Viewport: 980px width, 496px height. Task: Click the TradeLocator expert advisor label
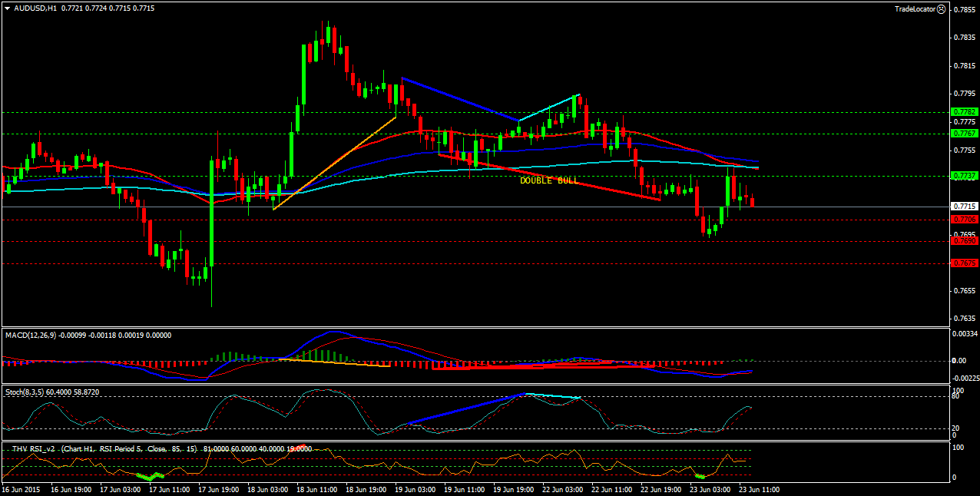(x=915, y=8)
